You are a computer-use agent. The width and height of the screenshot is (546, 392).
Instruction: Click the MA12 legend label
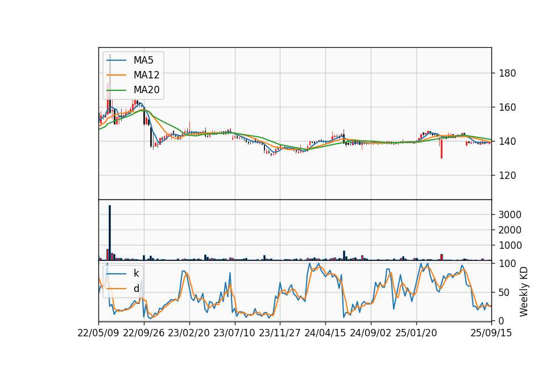pos(146,75)
